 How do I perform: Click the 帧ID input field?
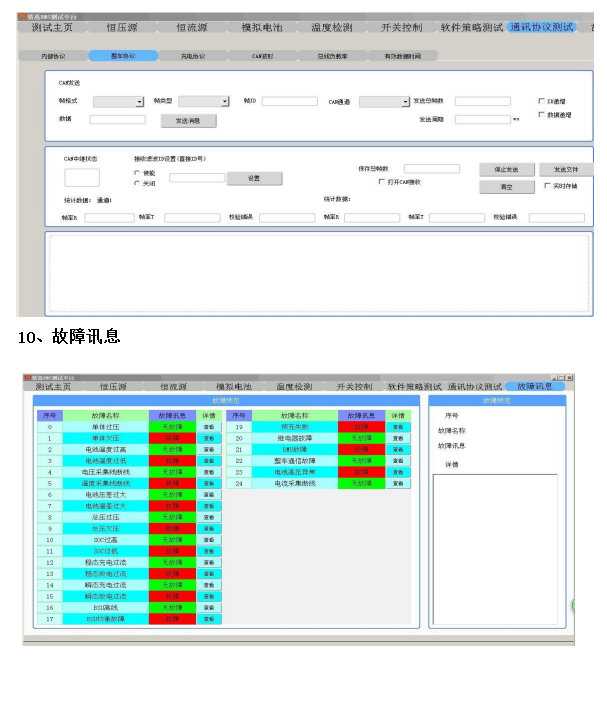pos(289,101)
